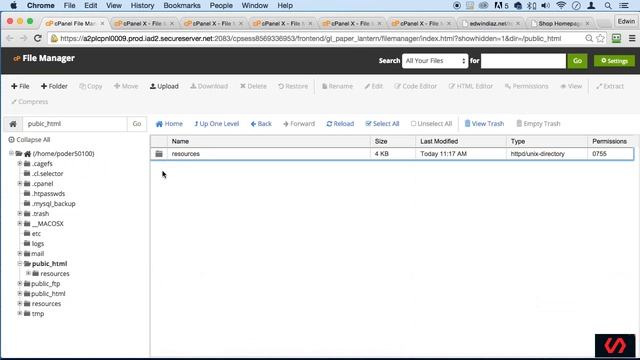640x360 pixels.
Task: Click the browser reload icon
Action: click(x=38, y=38)
